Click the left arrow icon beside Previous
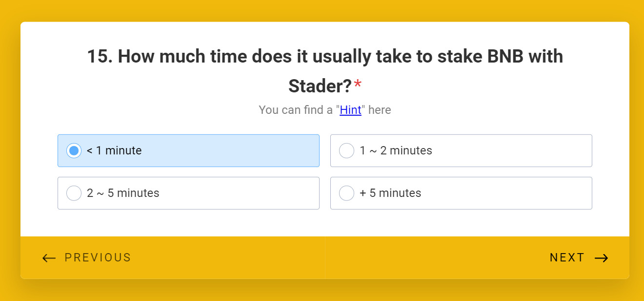 (49, 258)
